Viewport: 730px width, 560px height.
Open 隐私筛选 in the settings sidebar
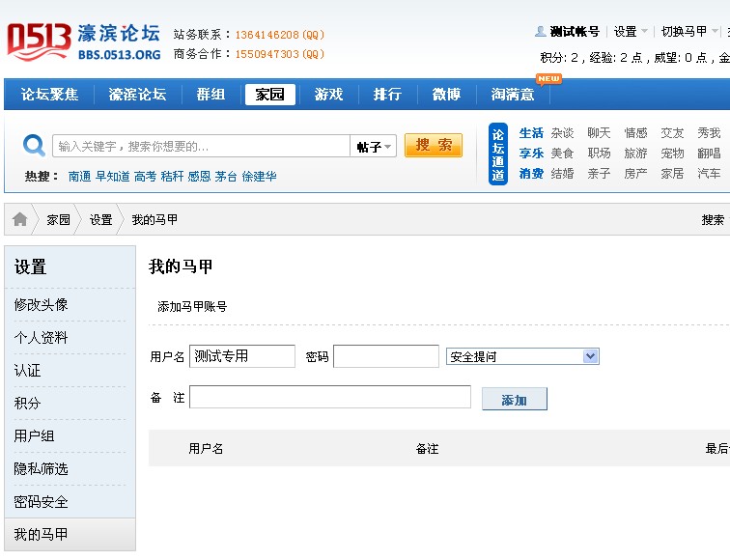(41, 469)
